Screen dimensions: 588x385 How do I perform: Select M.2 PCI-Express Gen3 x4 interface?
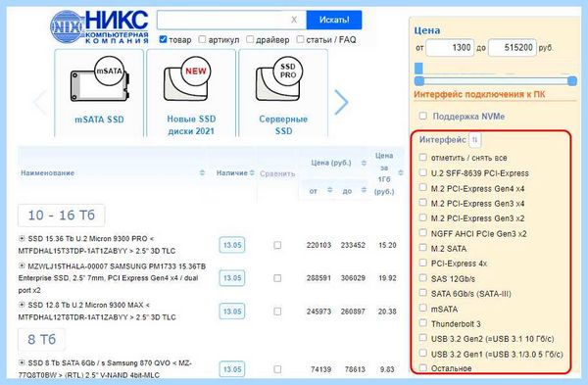click(423, 203)
